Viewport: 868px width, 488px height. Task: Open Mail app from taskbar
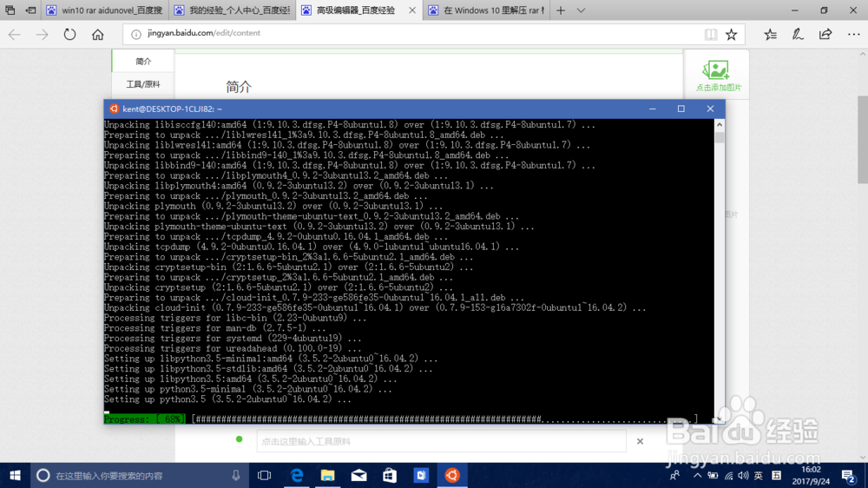tap(358, 475)
